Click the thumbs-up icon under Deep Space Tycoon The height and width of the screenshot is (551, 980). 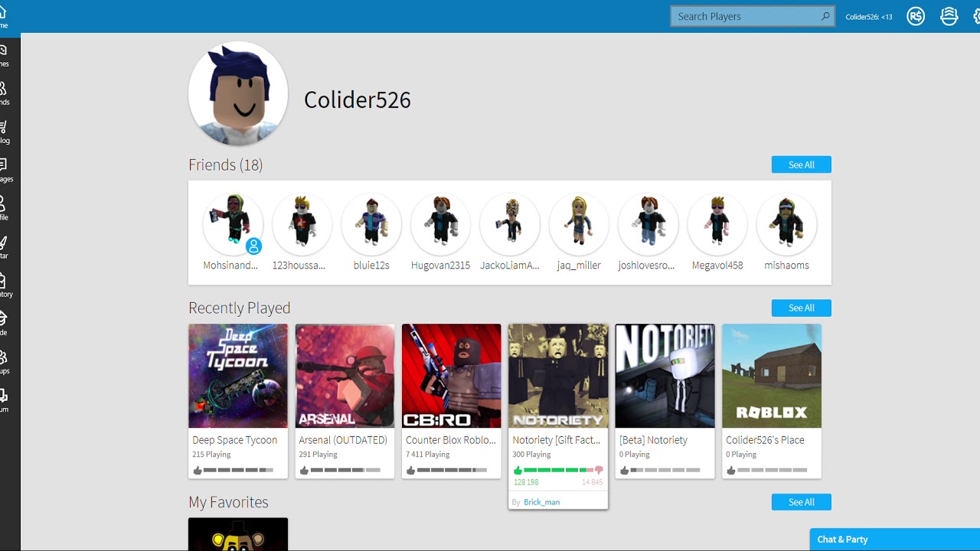tap(198, 470)
